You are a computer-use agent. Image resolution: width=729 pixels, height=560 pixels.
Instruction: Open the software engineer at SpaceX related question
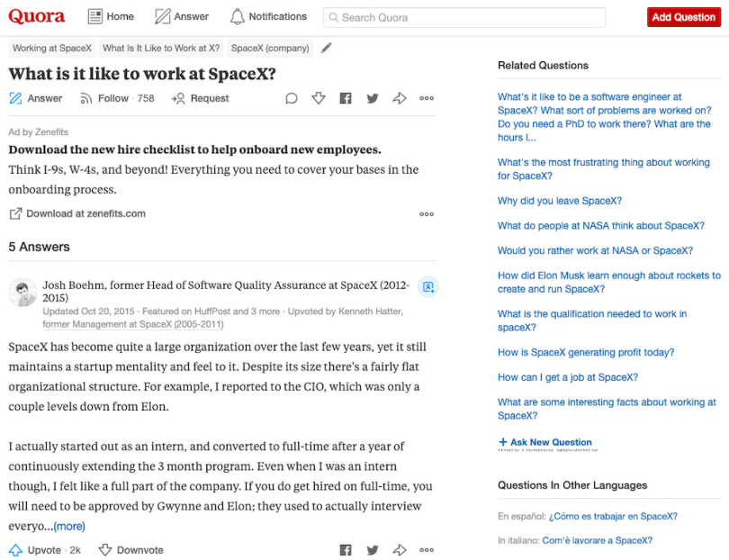tap(605, 117)
